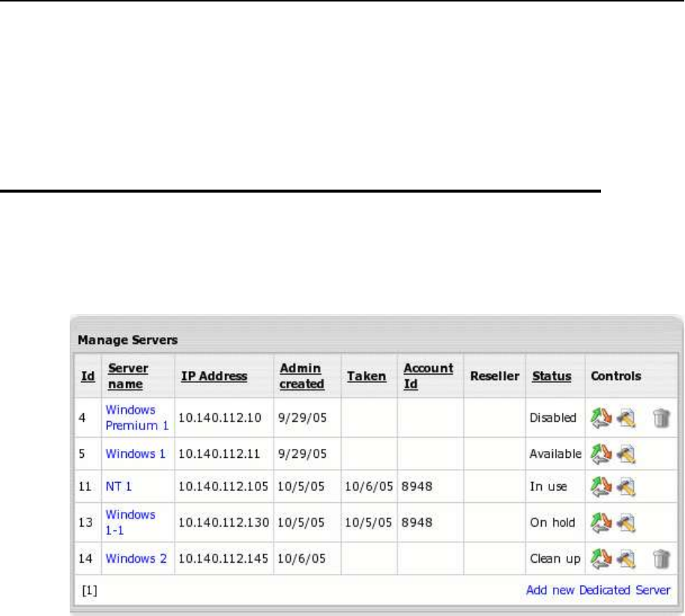Sort by the Admin created column header
Screen dimensions: 685x616
301,376
